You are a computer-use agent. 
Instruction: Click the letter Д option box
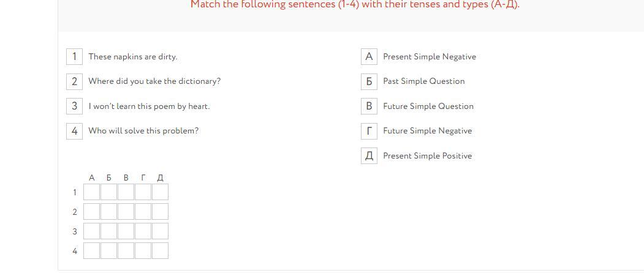click(x=369, y=155)
